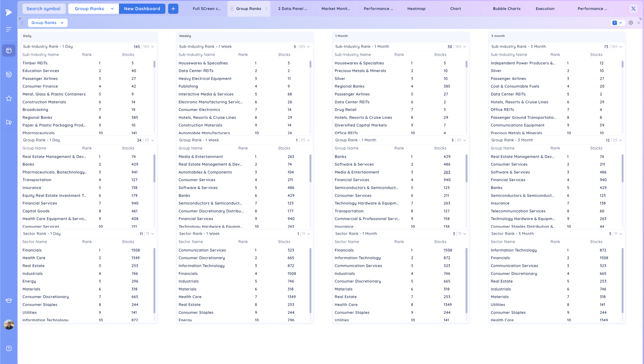Open panel settings gear icon
644x364 pixels.
pyautogui.click(x=631, y=23)
